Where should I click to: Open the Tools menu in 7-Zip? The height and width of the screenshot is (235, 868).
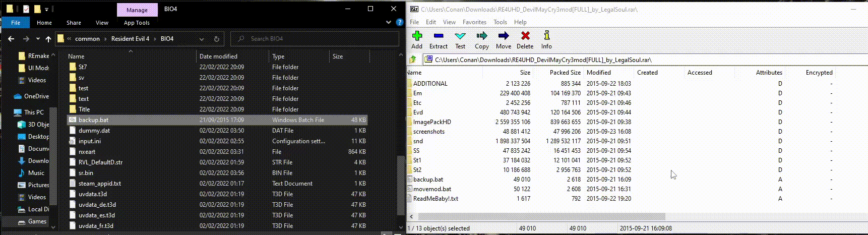click(x=500, y=22)
